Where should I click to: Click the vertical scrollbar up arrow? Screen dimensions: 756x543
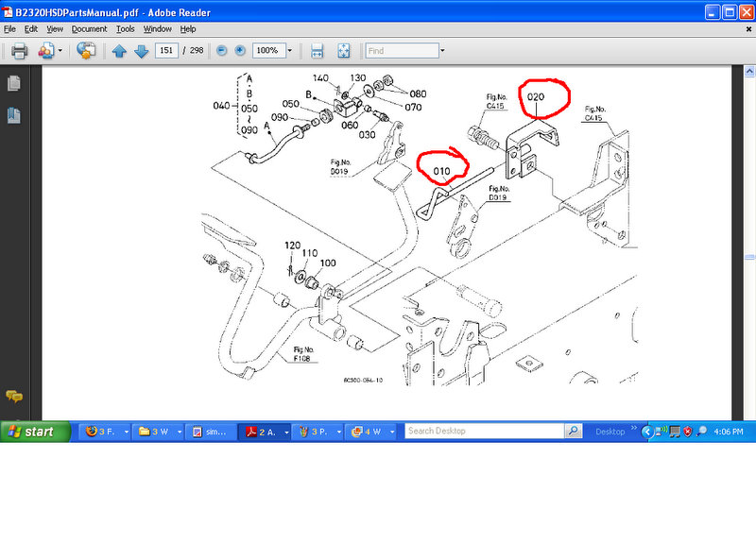(749, 72)
